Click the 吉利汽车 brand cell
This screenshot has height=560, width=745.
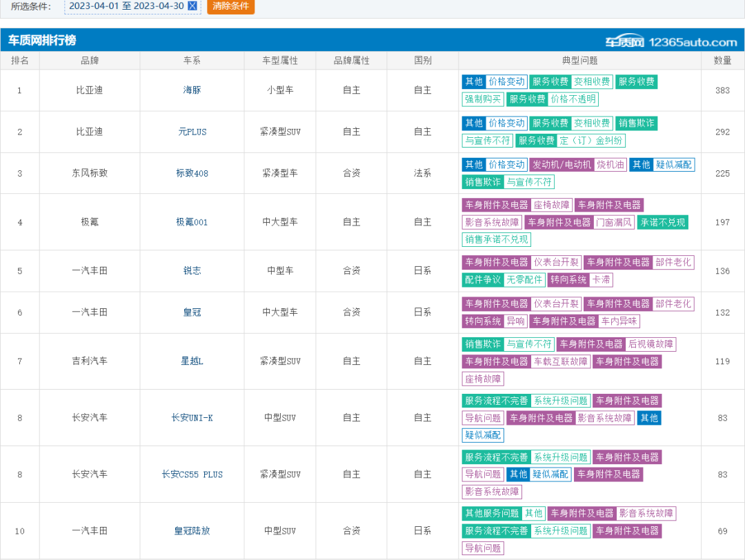tap(90, 361)
